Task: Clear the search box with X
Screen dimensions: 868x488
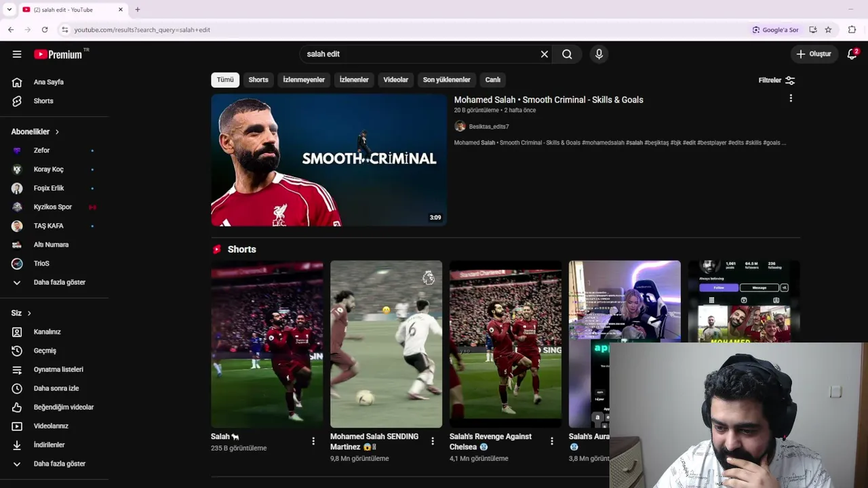Action: tap(544, 54)
